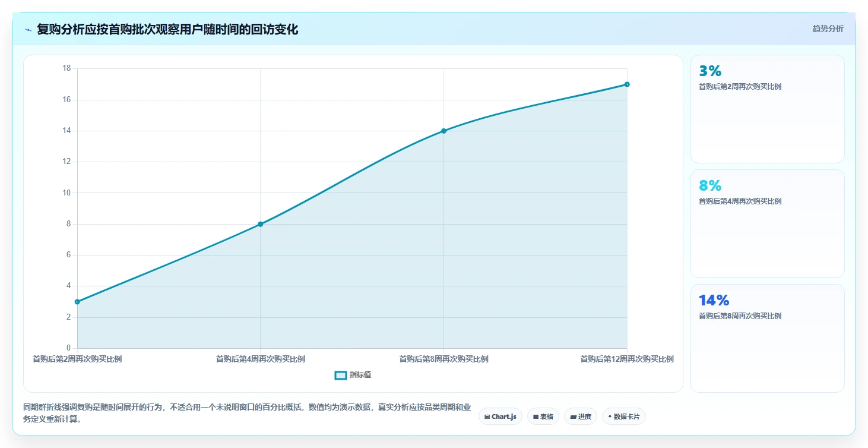Click x-axis label 首购后第2周再次购买比例
The height and width of the screenshot is (448, 868).
coord(77,359)
